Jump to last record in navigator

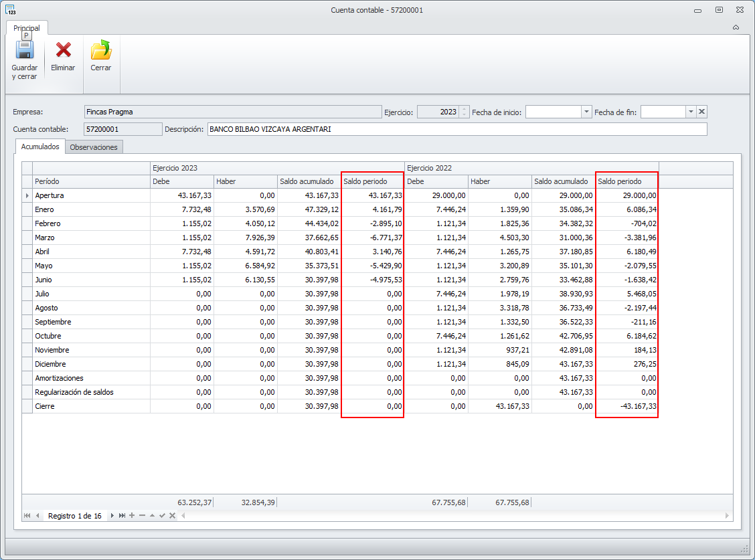122,516
